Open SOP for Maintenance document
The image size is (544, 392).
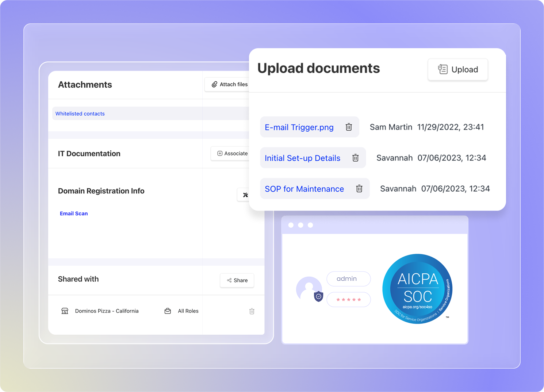304,189
